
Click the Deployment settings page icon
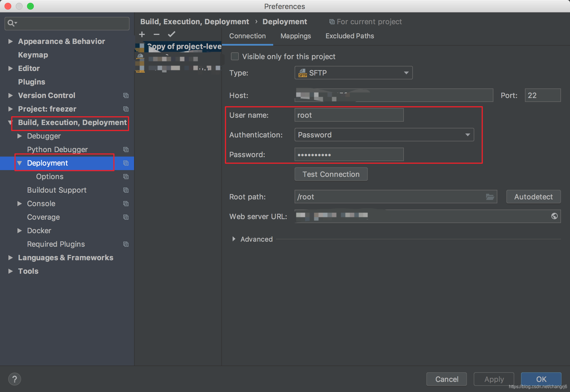pyautogui.click(x=125, y=163)
